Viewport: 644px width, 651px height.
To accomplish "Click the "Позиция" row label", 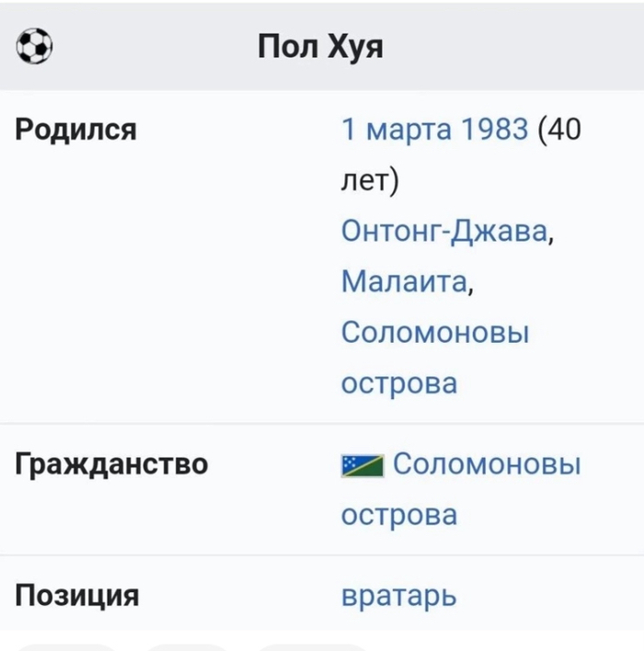I will (x=77, y=596).
